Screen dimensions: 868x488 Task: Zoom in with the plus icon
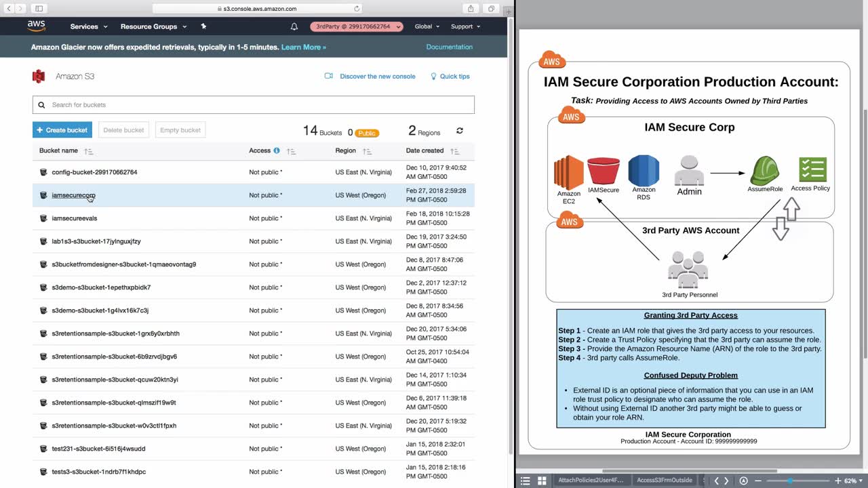coord(837,481)
